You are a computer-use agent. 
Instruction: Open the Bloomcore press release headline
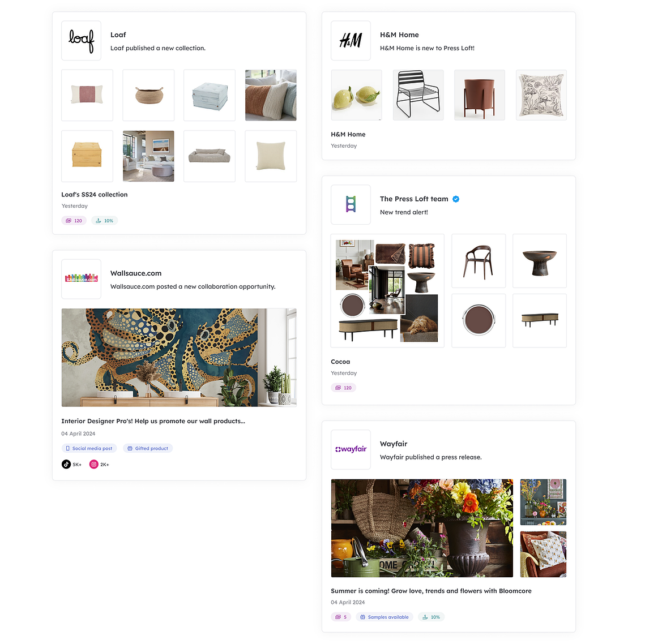pyautogui.click(x=431, y=591)
